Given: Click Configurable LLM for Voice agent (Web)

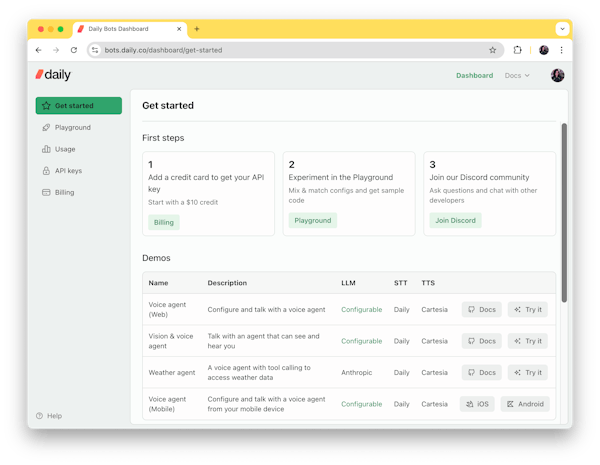Looking at the screenshot, I should point(362,310).
